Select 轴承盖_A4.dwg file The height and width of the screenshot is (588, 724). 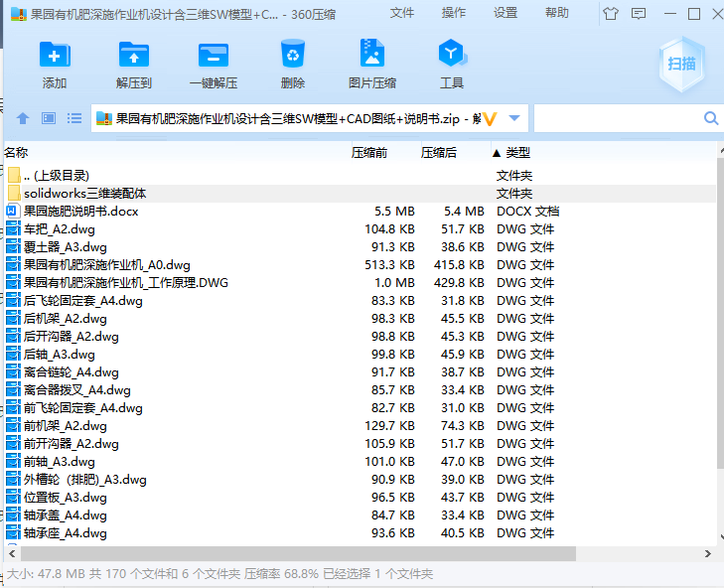click(361, 515)
